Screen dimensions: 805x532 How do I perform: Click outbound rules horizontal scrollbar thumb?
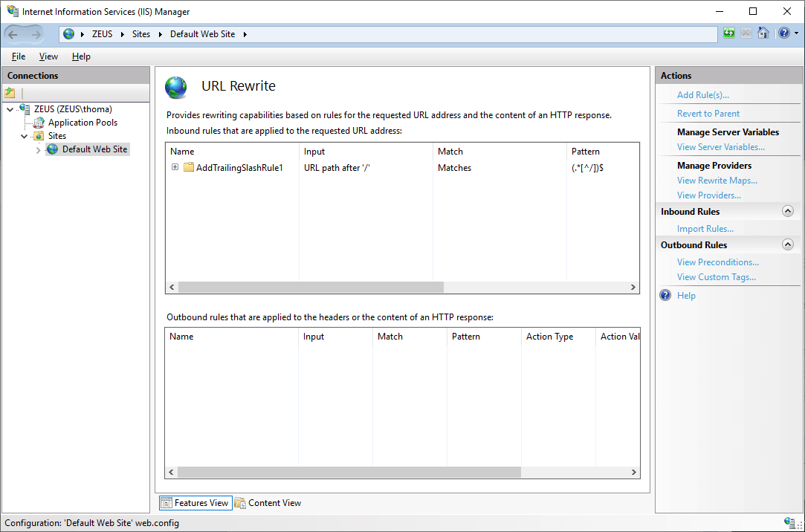(x=349, y=472)
